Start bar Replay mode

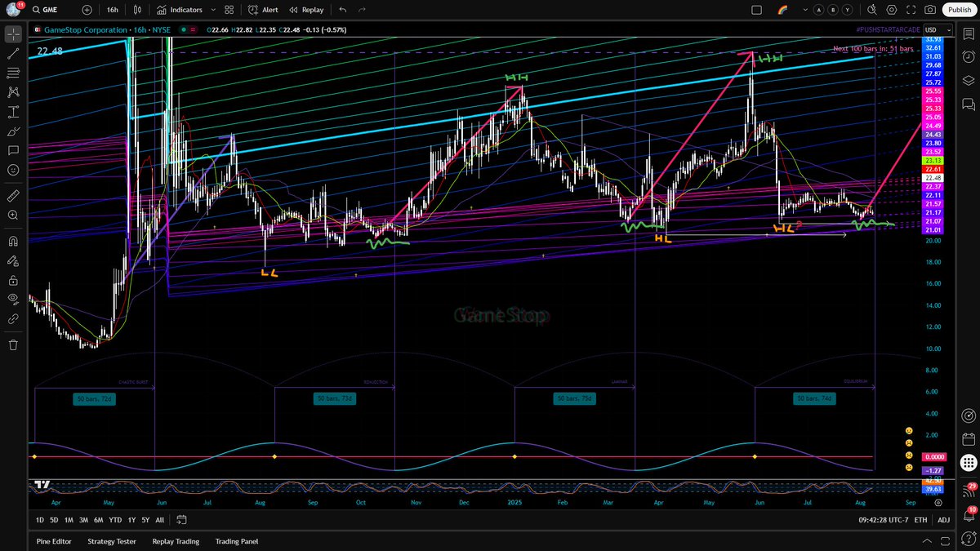(x=306, y=10)
